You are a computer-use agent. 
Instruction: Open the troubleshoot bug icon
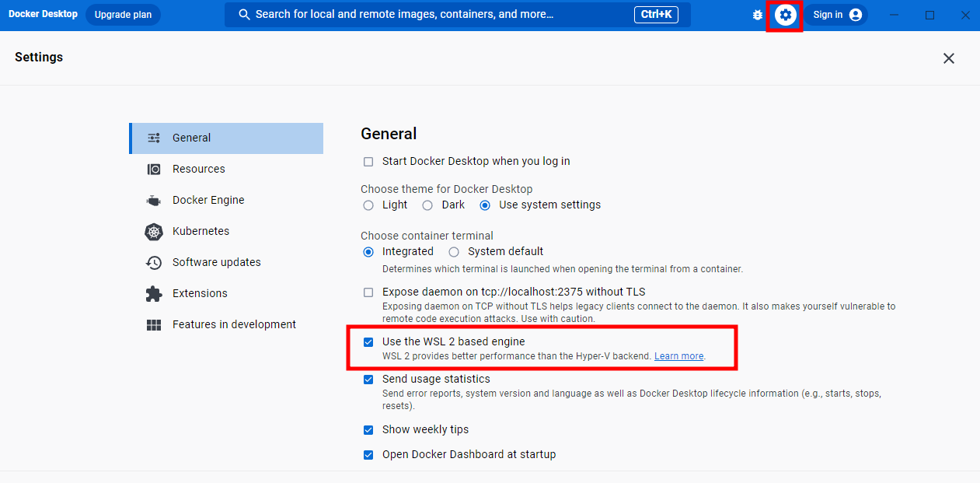point(758,15)
